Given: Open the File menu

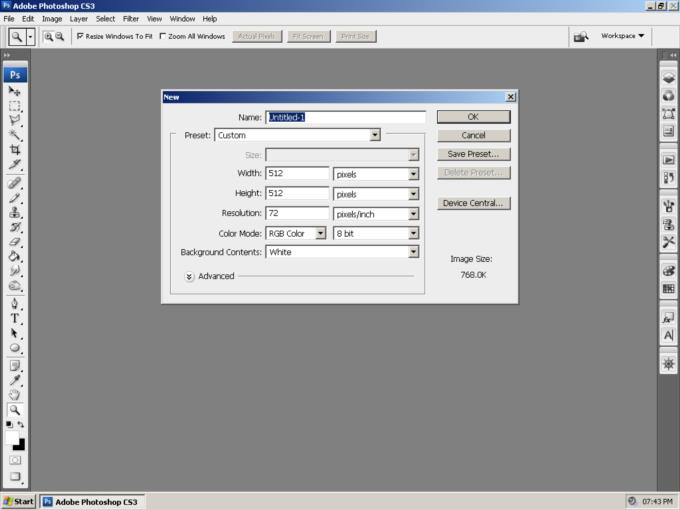Looking at the screenshot, I should click(x=9, y=19).
